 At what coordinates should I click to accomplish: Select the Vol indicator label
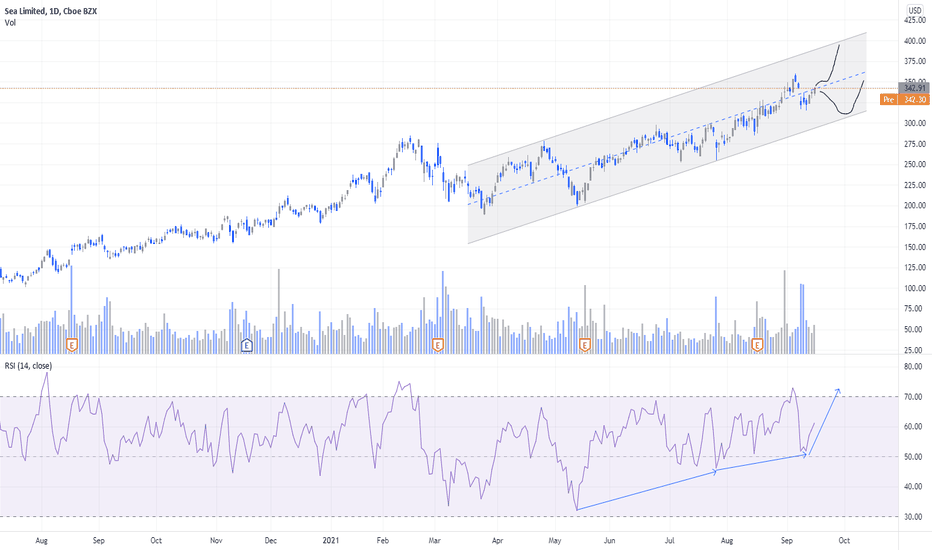pos(10,23)
